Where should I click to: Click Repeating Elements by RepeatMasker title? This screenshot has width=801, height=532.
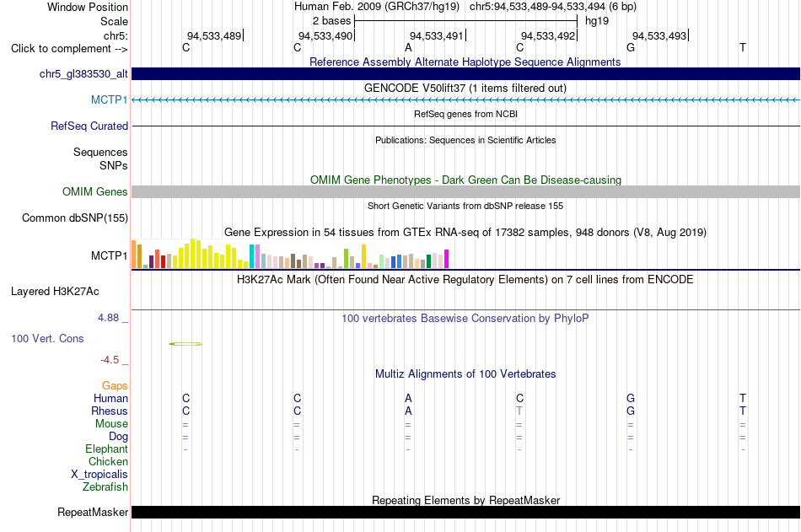[x=465, y=500]
